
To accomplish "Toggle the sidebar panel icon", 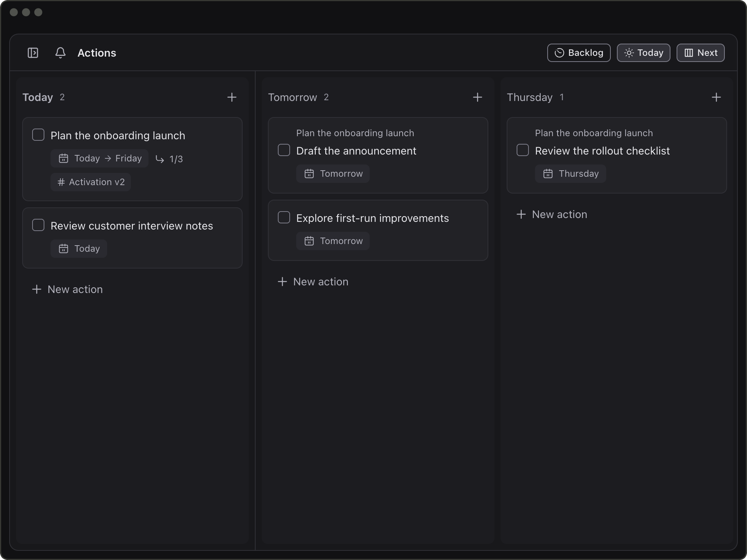I will coord(33,53).
